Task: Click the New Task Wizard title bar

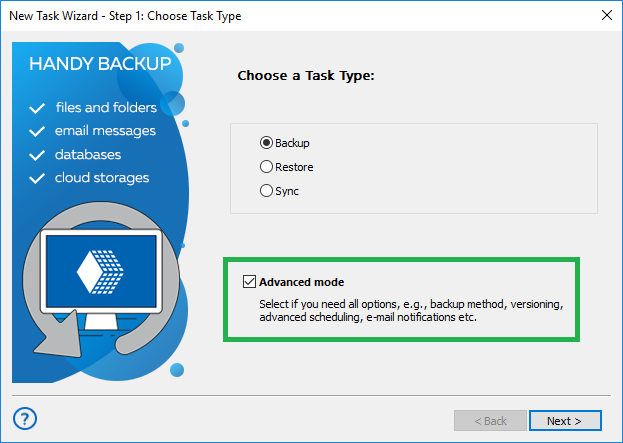Action: tap(300, 16)
